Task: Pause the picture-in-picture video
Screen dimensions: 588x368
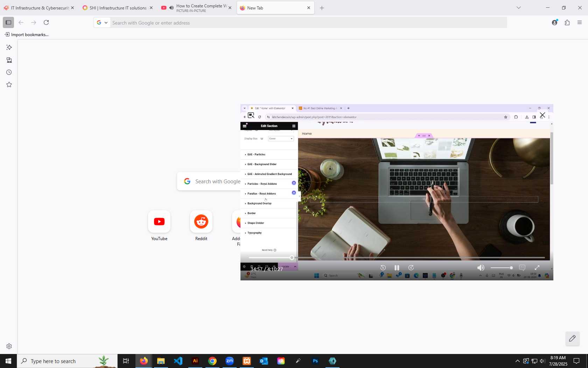Action: tap(397, 268)
